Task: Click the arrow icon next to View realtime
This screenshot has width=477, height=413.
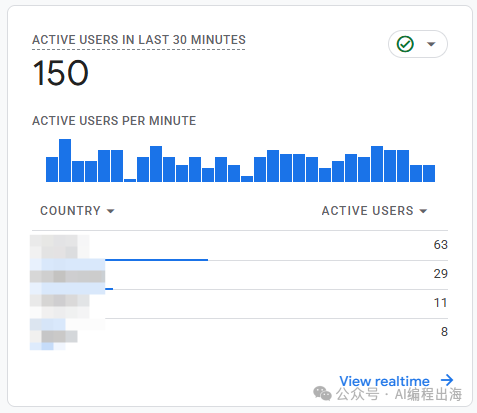Action: [x=447, y=380]
